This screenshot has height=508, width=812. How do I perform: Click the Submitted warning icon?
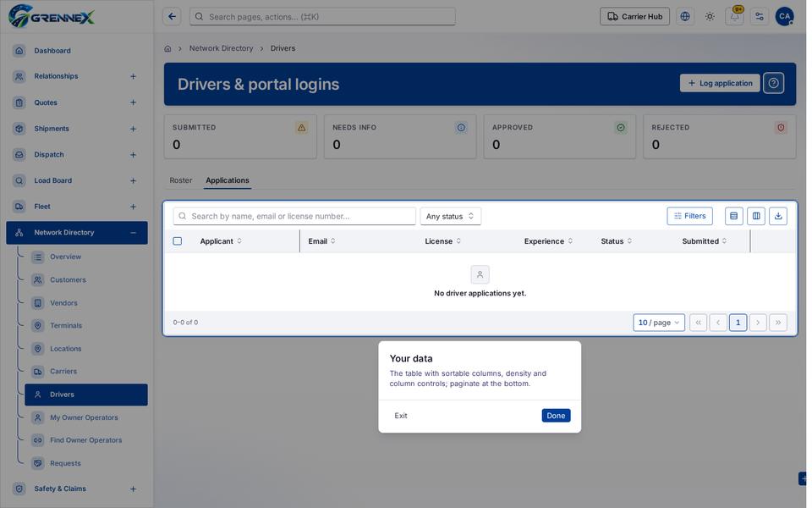(301, 128)
